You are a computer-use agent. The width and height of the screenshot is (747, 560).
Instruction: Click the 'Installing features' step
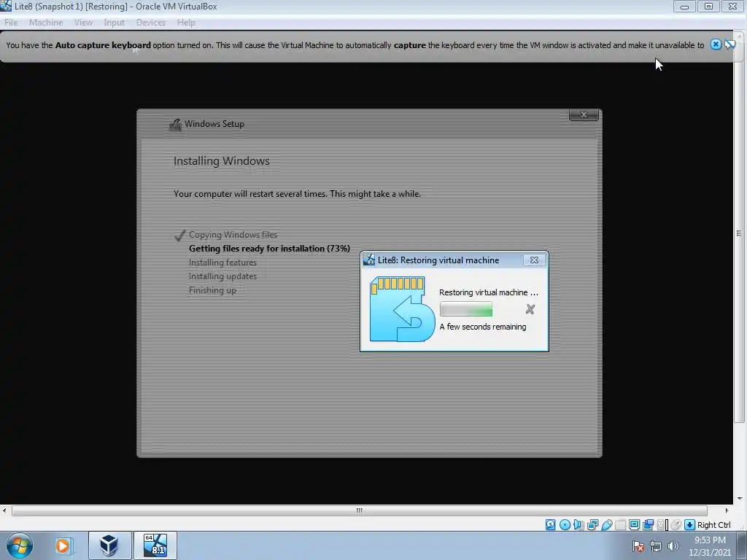222,262
